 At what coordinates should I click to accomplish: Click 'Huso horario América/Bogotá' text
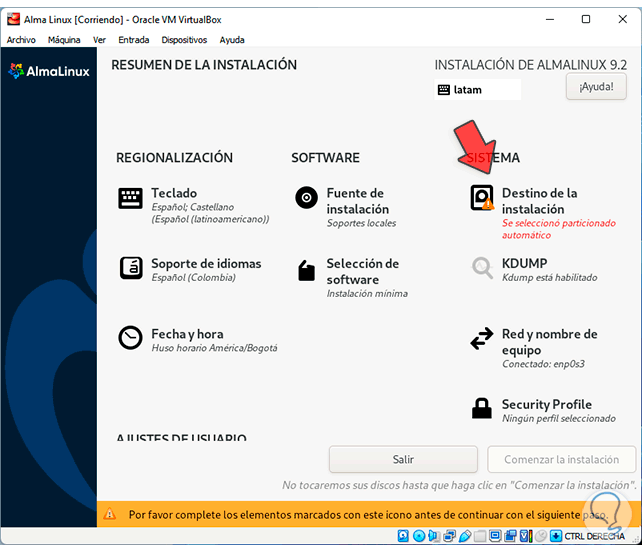pyautogui.click(x=214, y=348)
